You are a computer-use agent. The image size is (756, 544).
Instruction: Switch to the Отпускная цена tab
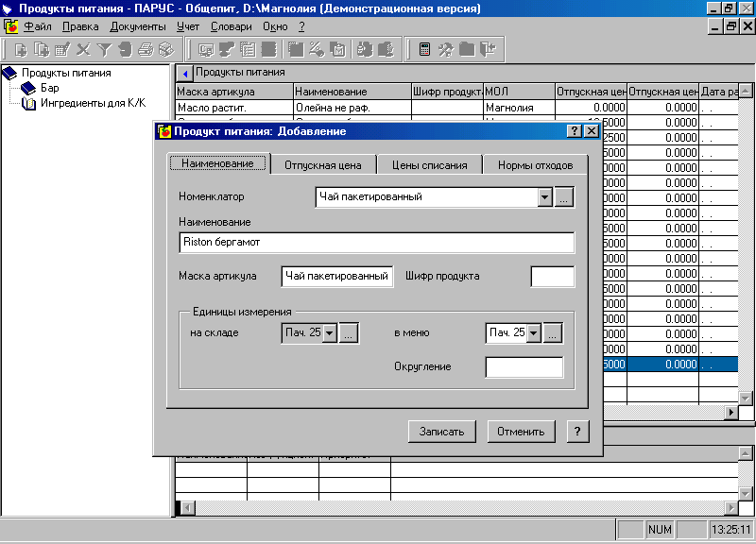[323, 164]
